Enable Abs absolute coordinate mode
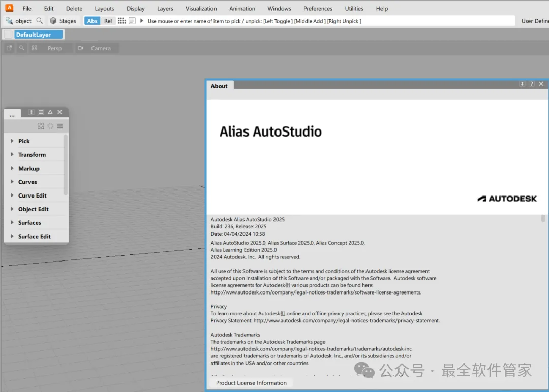 92,21
